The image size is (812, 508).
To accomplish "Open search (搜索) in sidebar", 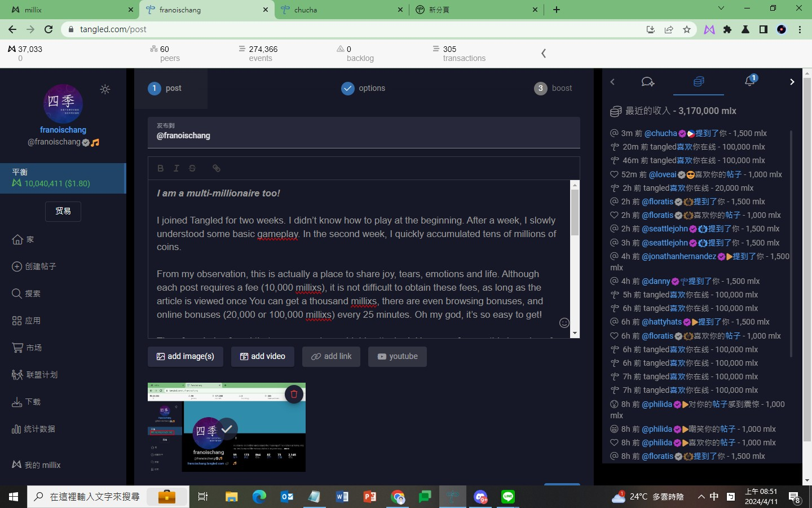I will click(26, 294).
